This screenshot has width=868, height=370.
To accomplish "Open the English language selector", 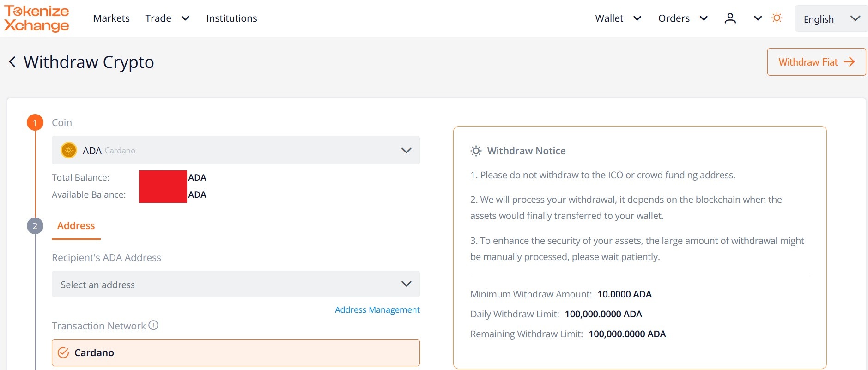I will click(x=831, y=19).
